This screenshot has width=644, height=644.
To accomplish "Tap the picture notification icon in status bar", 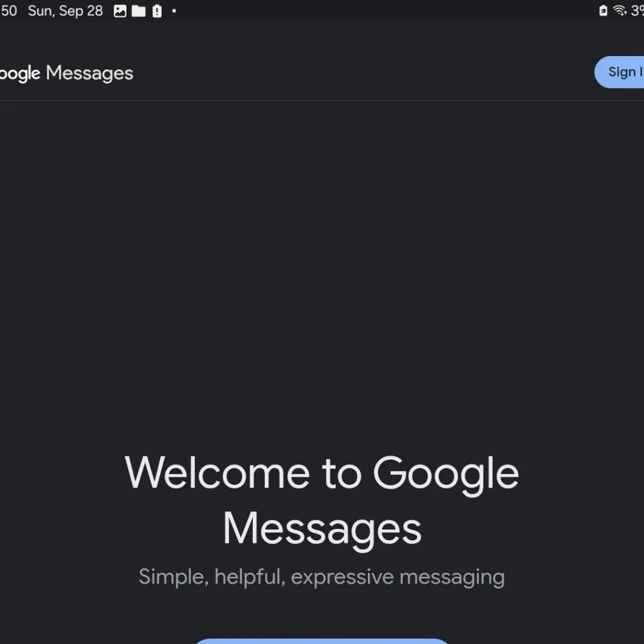I will pos(120,11).
